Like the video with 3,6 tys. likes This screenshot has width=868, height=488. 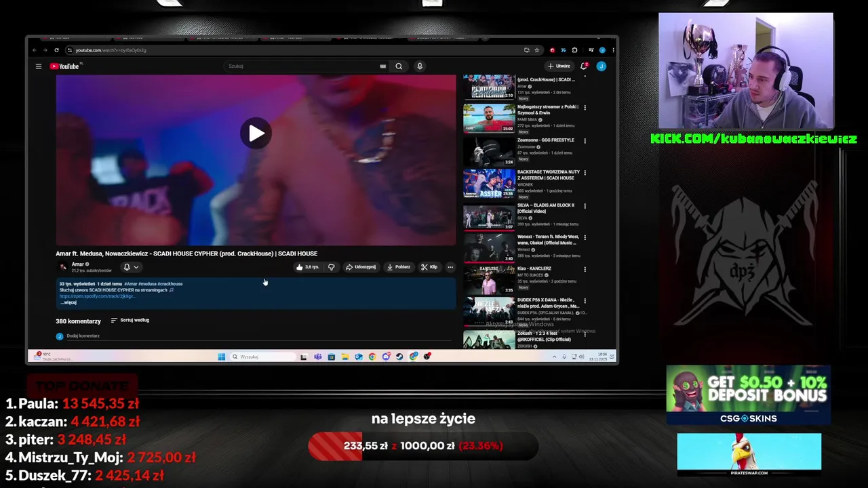click(x=307, y=267)
